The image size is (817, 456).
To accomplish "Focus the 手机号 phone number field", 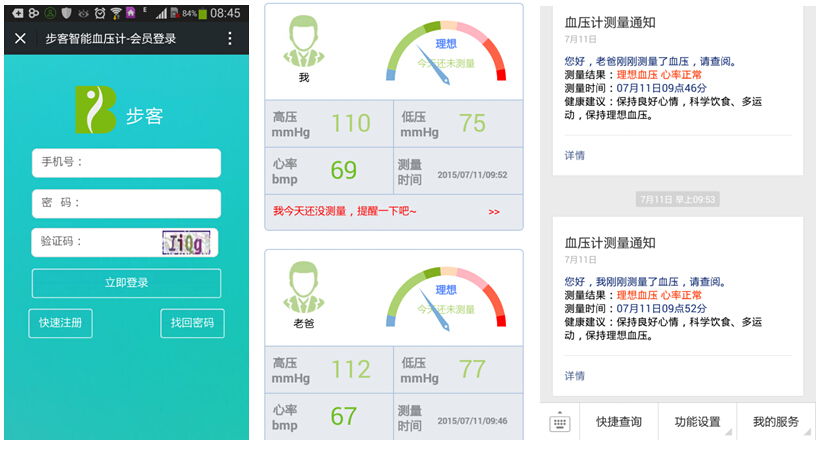I will point(126,163).
